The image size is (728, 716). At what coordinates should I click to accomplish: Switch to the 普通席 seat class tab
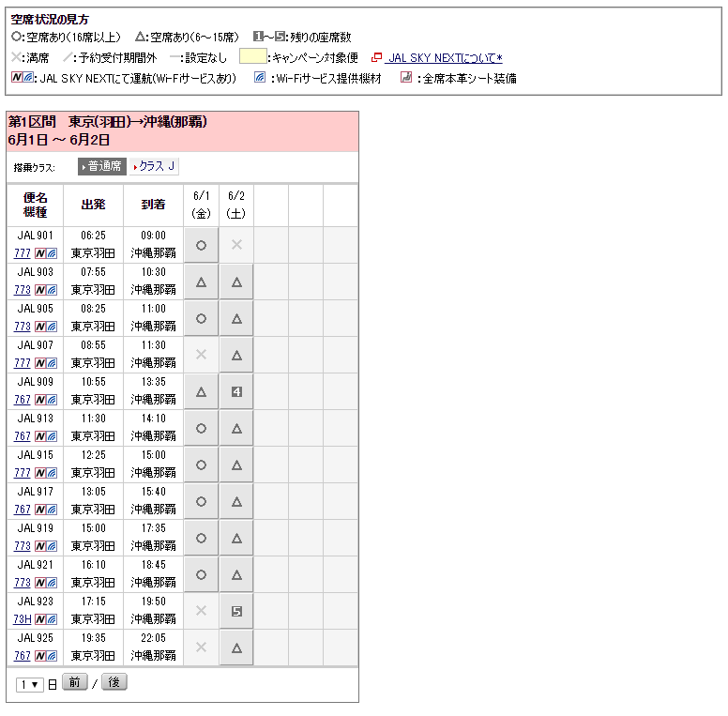pyautogui.click(x=102, y=166)
